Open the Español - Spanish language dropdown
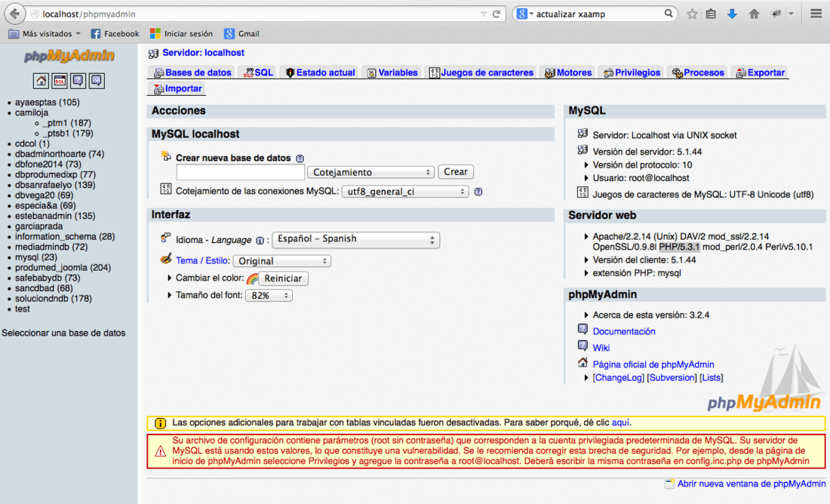 coord(355,239)
